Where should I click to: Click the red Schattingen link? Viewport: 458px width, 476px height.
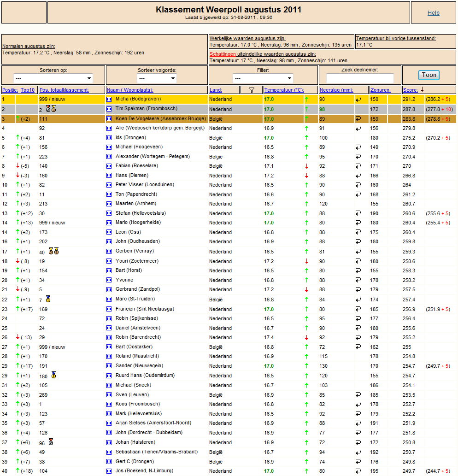(223, 54)
